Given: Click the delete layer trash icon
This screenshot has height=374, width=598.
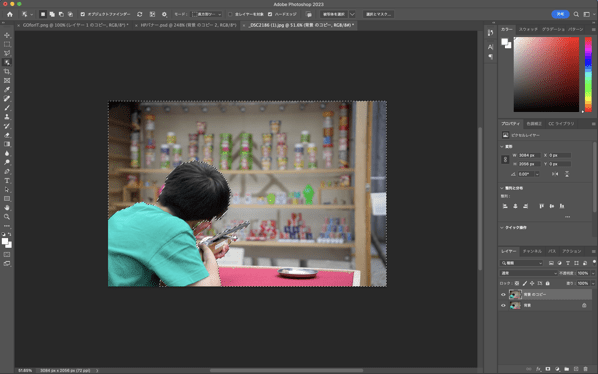Looking at the screenshot, I should (585, 369).
